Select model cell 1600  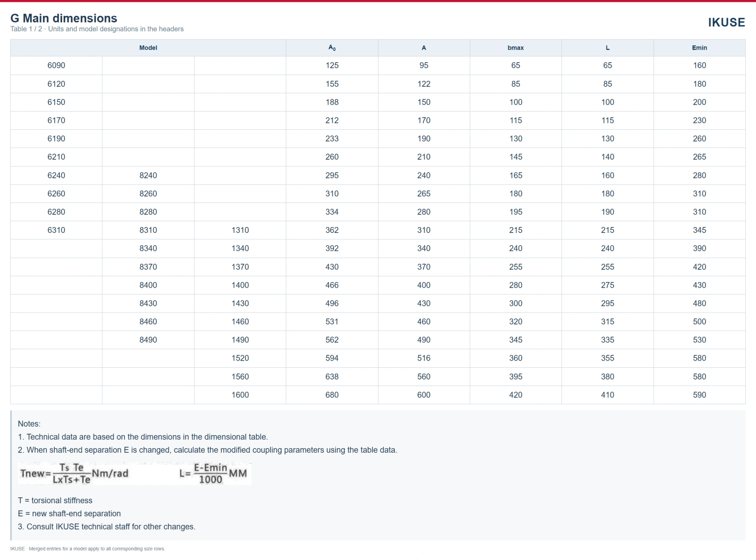[240, 395]
